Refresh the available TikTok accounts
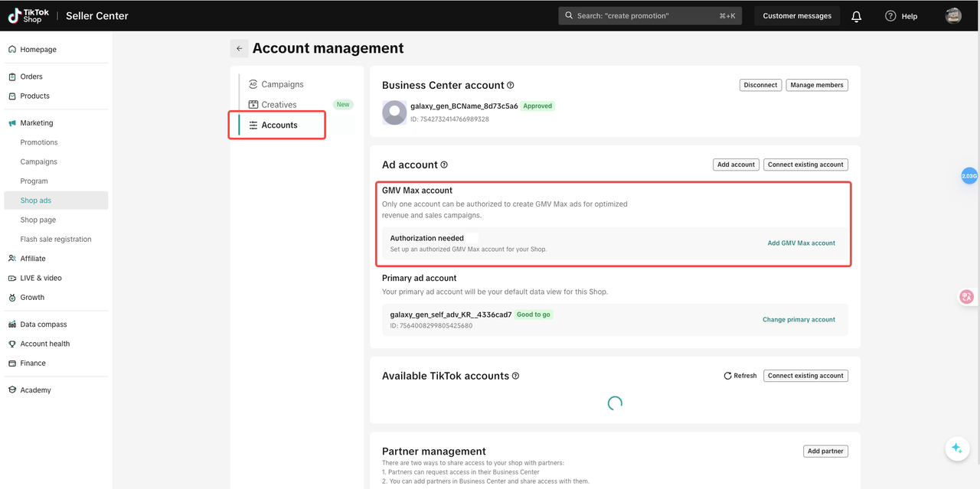Screen dimensions: 980x489 tap(740, 376)
